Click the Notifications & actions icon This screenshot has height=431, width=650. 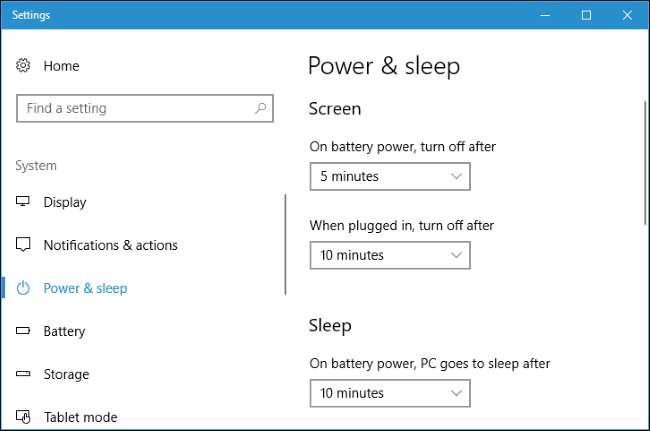pos(24,245)
